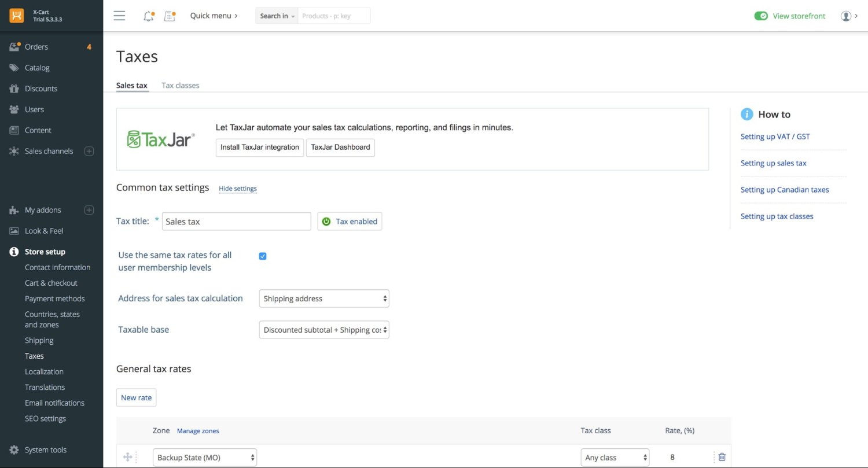Screen dimensions: 868x468
Task: Open the Orders section in the sidebar
Action: tap(36, 47)
